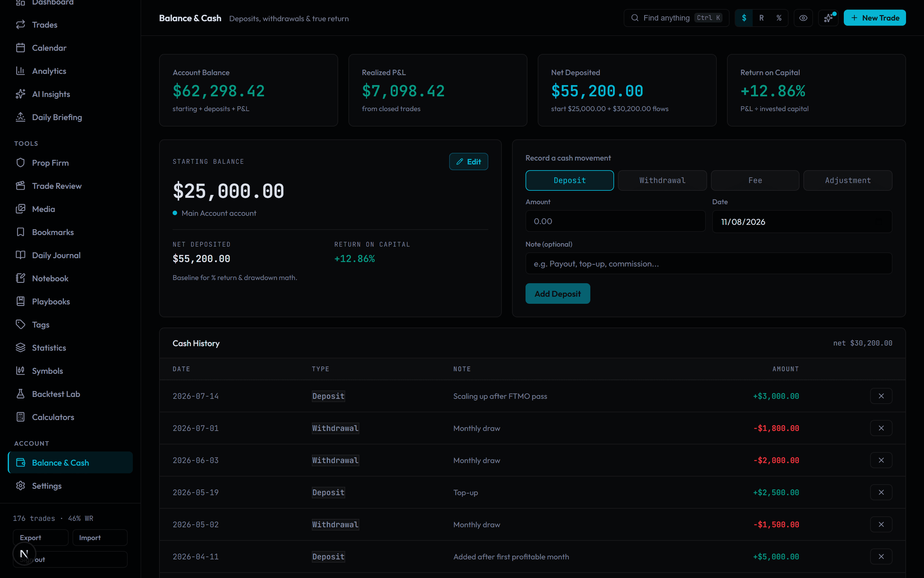This screenshot has width=924, height=578.
Task: Select the Fee movement type
Action: pyautogui.click(x=755, y=180)
